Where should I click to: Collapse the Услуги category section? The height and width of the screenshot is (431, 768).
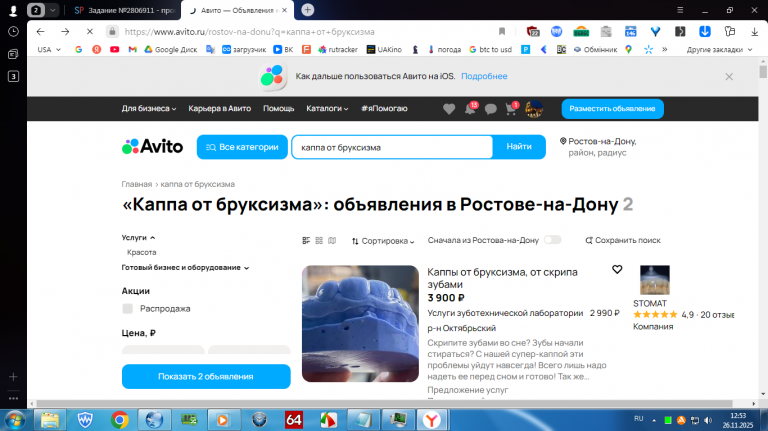tap(139, 238)
